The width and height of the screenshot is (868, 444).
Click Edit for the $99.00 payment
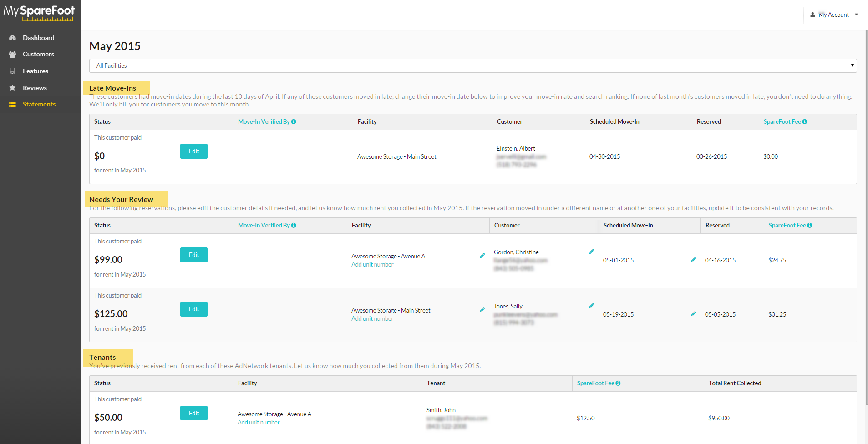coord(194,255)
